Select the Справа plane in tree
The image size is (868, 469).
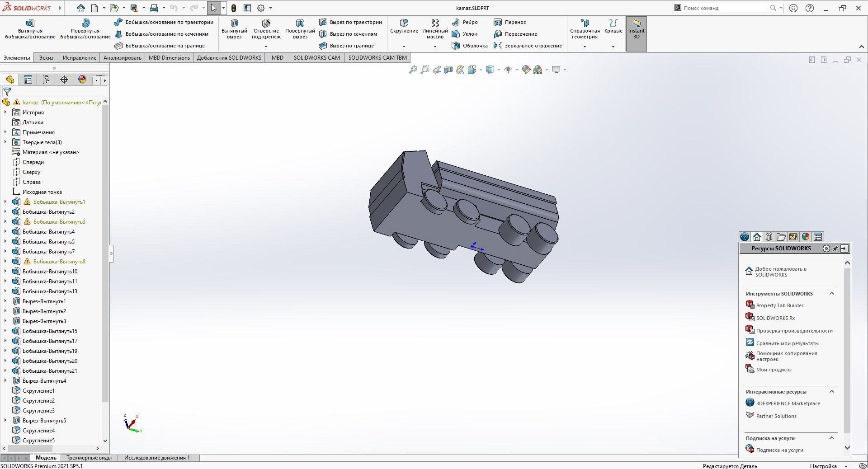32,182
